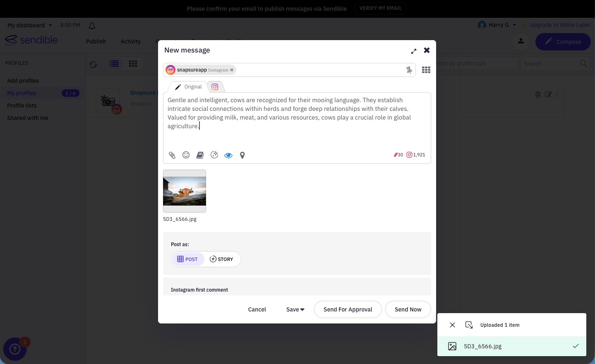Viewport: 595px width, 364px height.
Task: Select the POST option under Post as
Action: click(188, 259)
